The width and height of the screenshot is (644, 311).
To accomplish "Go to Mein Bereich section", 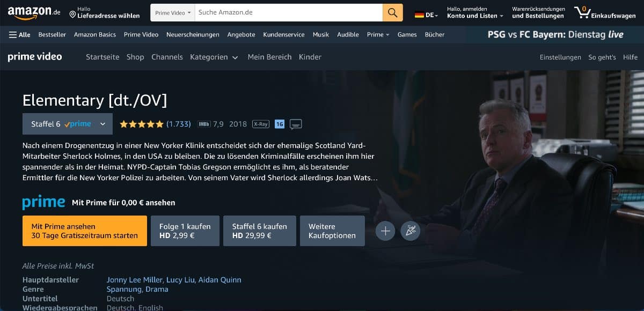I will [269, 57].
